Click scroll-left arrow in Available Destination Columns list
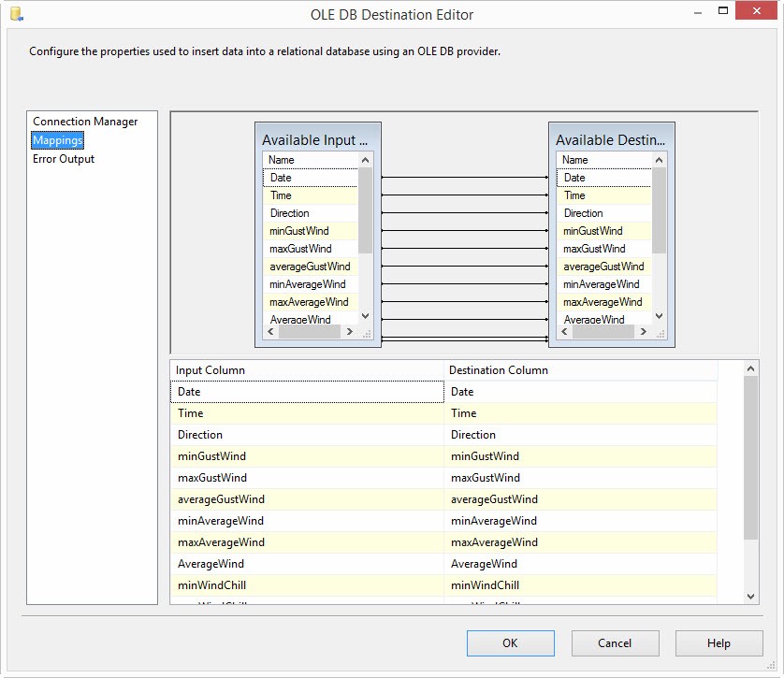 563,332
